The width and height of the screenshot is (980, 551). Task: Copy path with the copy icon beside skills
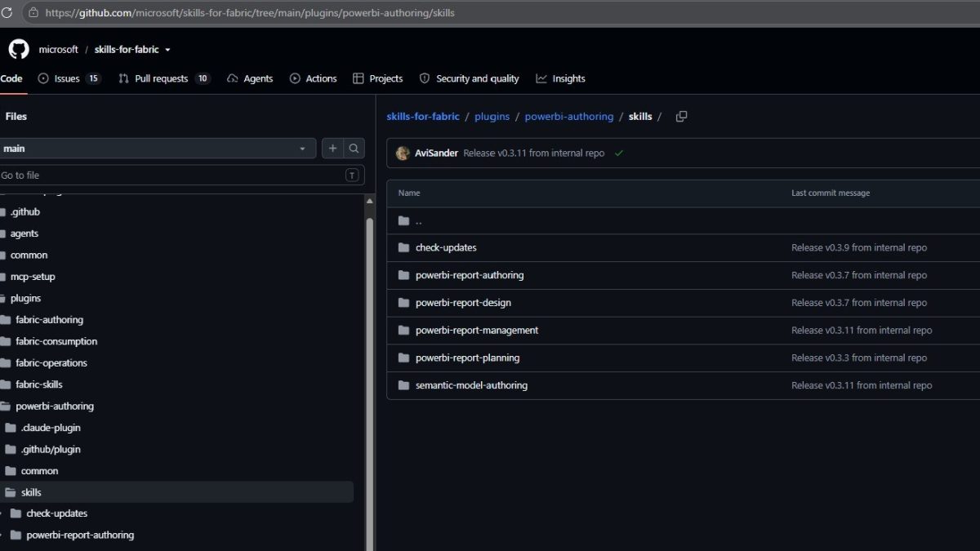pyautogui.click(x=681, y=117)
